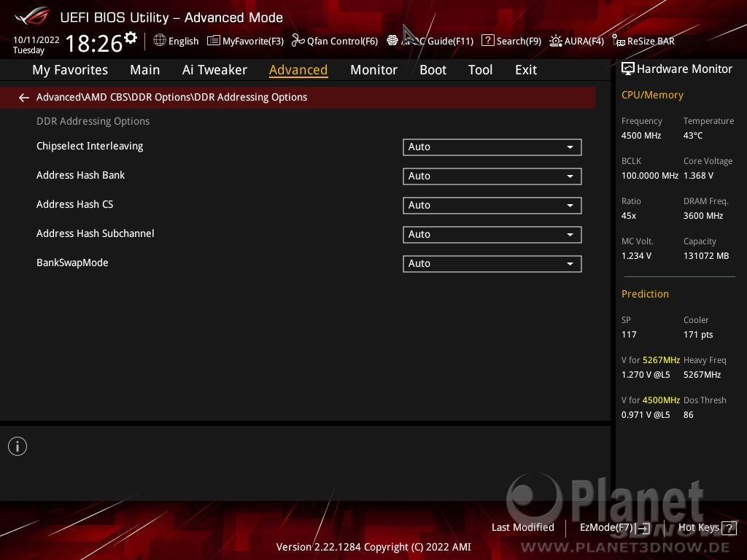Viewport: 747px width, 560px height.
Task: Click the 171 pts cooler value
Action: pyautogui.click(x=698, y=334)
